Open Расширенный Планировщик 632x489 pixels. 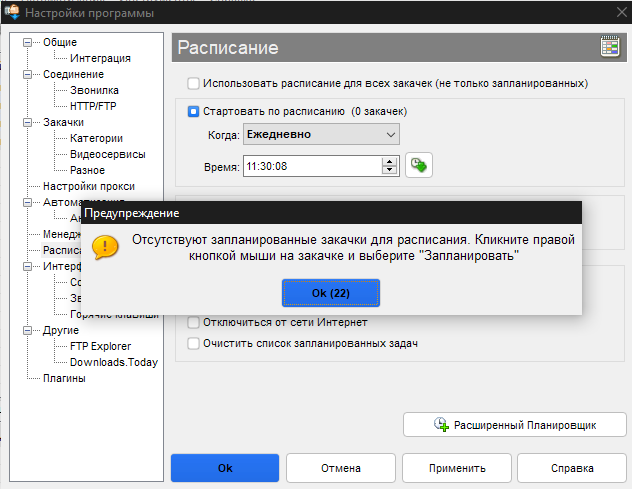tap(514, 424)
